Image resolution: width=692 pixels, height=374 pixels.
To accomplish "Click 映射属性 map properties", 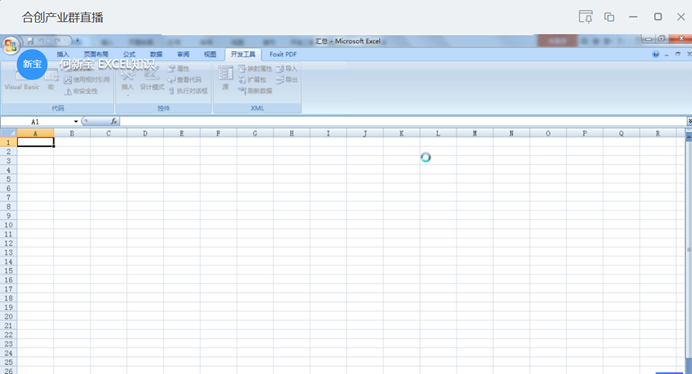I will point(255,69).
